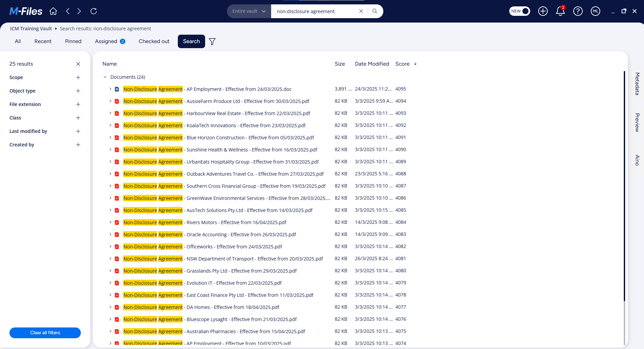Click the PDF icon of Southern Cross Financial file
The height and width of the screenshot is (349, 644).
point(117,186)
